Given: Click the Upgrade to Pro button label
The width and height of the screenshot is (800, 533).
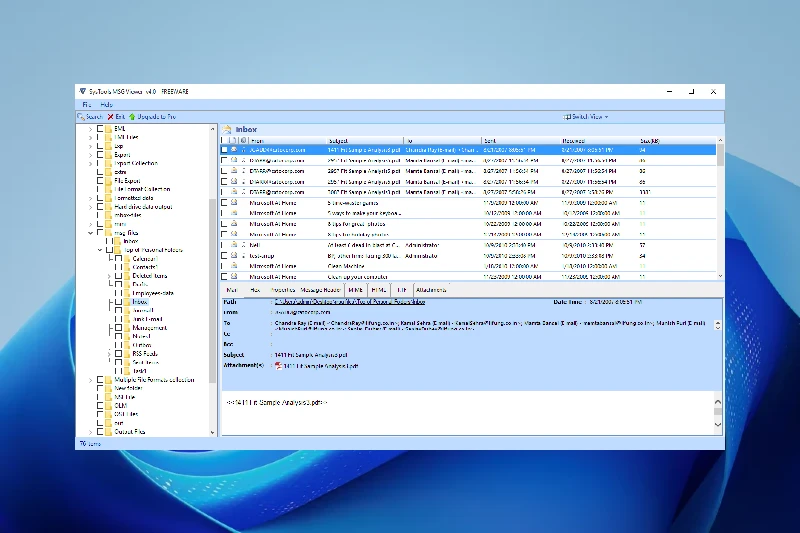Looking at the screenshot, I should 157,117.
